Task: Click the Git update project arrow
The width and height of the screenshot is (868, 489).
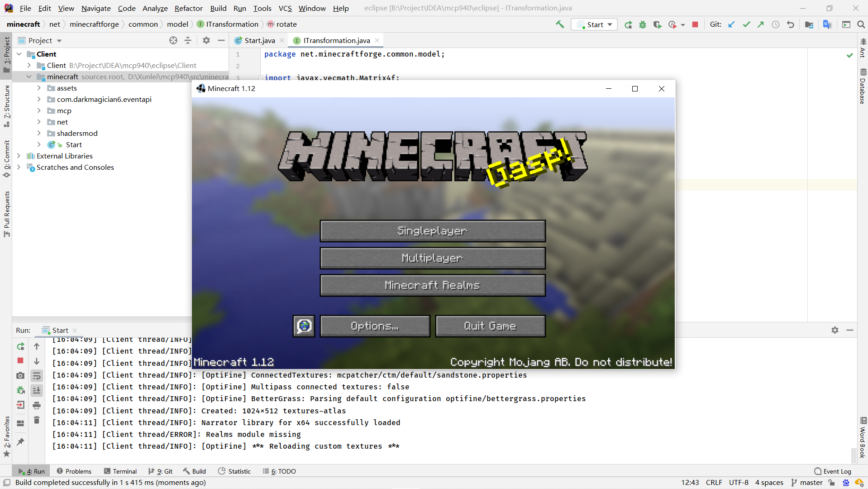Action: [x=731, y=24]
